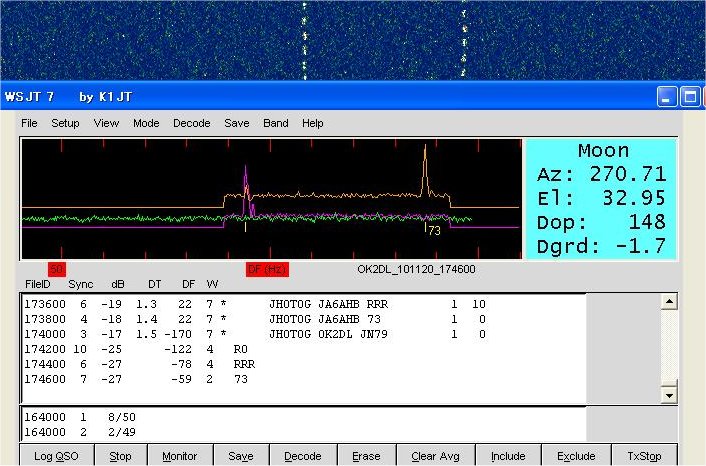Click the red DF (Hz) label
Screen dimensions: 706x466
coord(267,269)
